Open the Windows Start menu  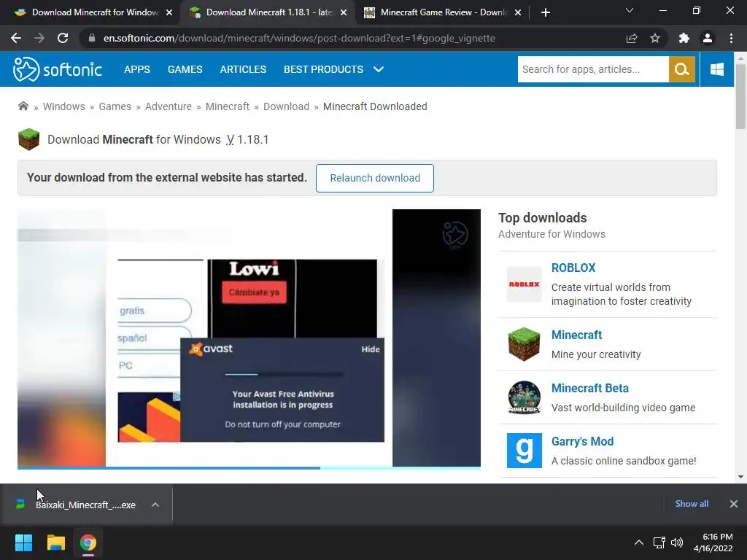coord(23,542)
